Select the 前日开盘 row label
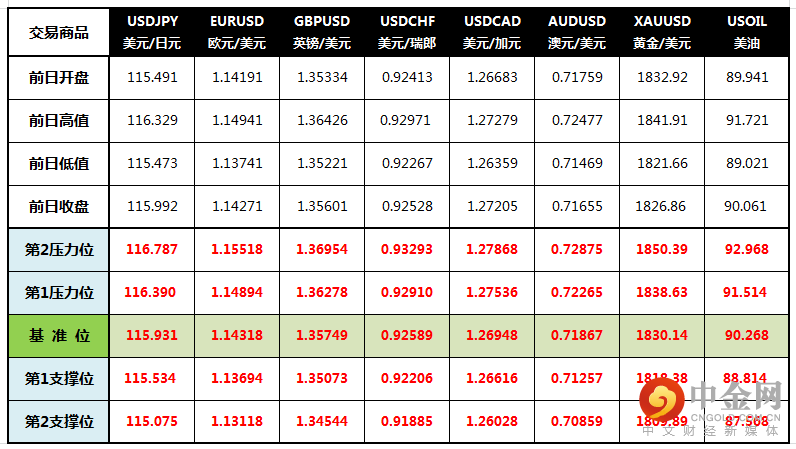This screenshot has width=796, height=449. [58, 76]
